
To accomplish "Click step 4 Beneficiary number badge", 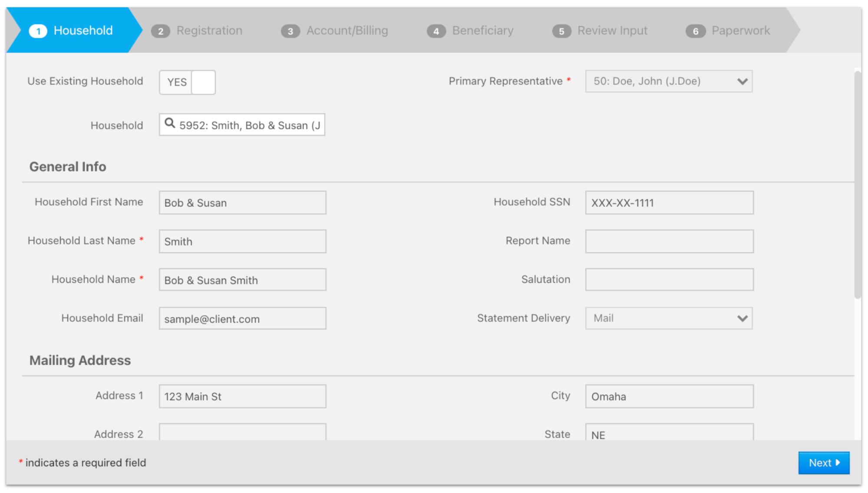I will (436, 31).
